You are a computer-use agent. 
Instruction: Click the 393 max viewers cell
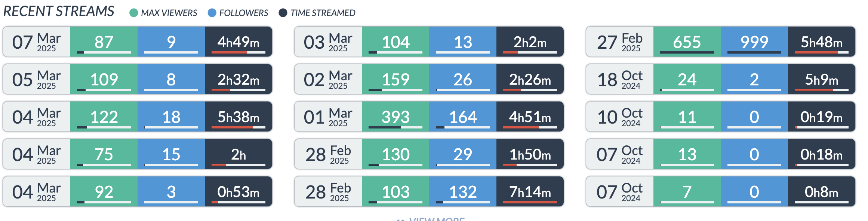395,117
